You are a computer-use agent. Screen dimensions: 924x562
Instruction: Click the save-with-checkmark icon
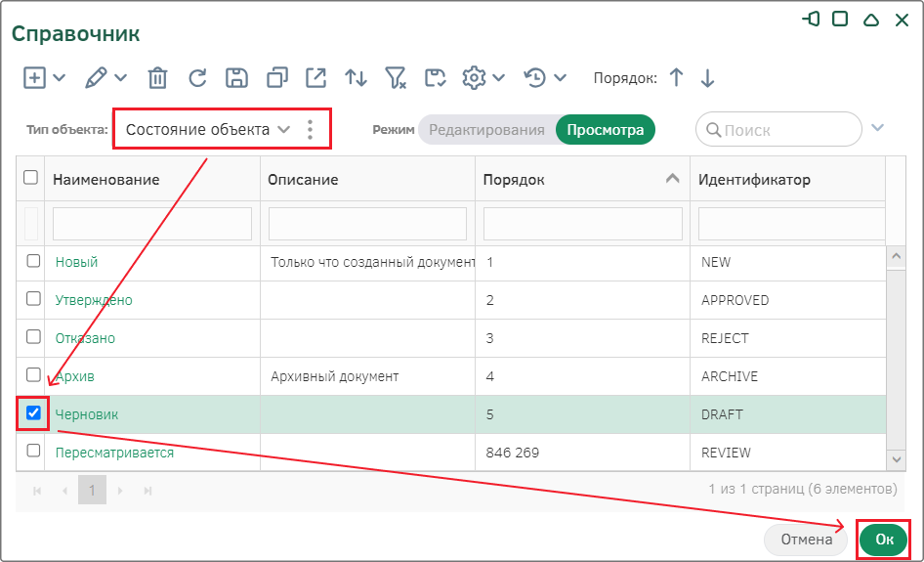point(435,78)
